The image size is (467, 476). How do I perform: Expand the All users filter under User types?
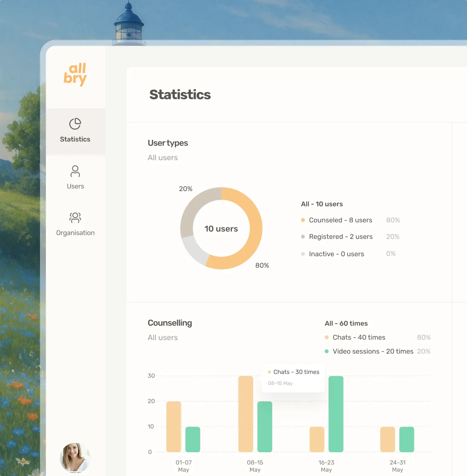163,158
